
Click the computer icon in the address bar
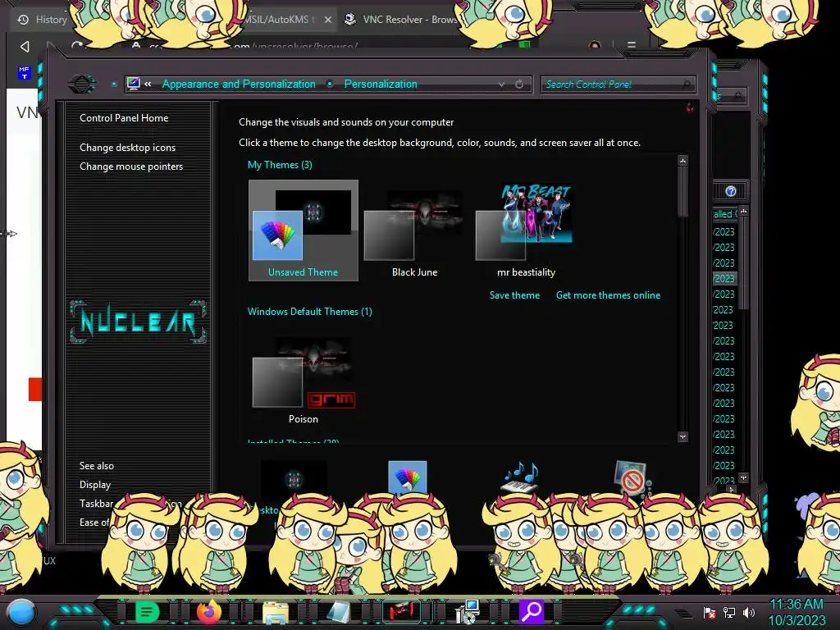click(x=134, y=84)
